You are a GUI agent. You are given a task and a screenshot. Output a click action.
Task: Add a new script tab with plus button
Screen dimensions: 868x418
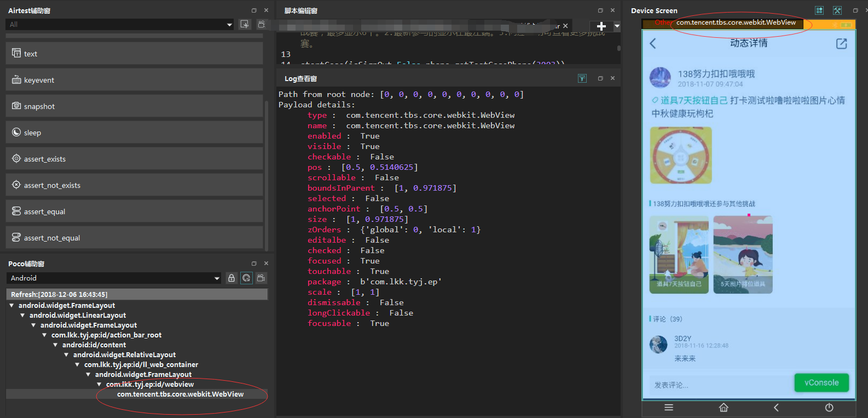tap(601, 26)
